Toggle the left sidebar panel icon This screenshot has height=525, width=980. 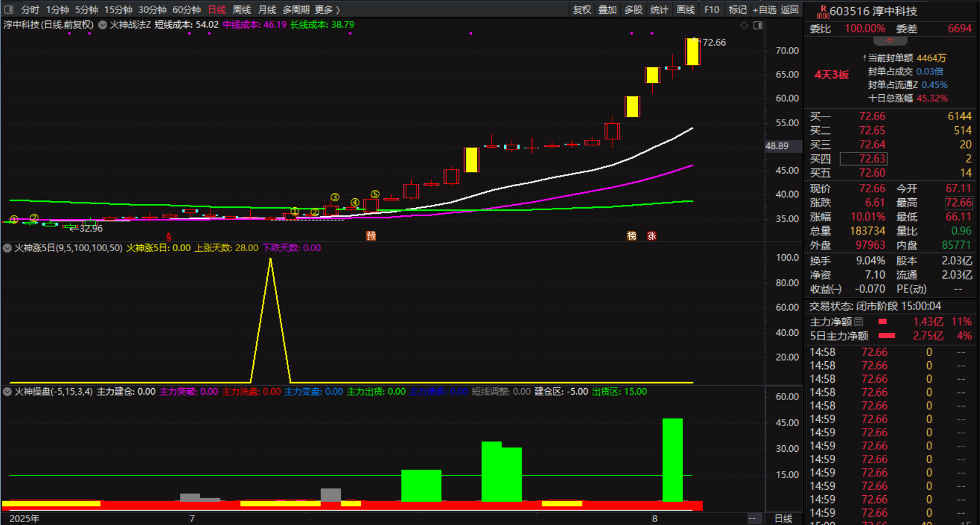[9, 10]
